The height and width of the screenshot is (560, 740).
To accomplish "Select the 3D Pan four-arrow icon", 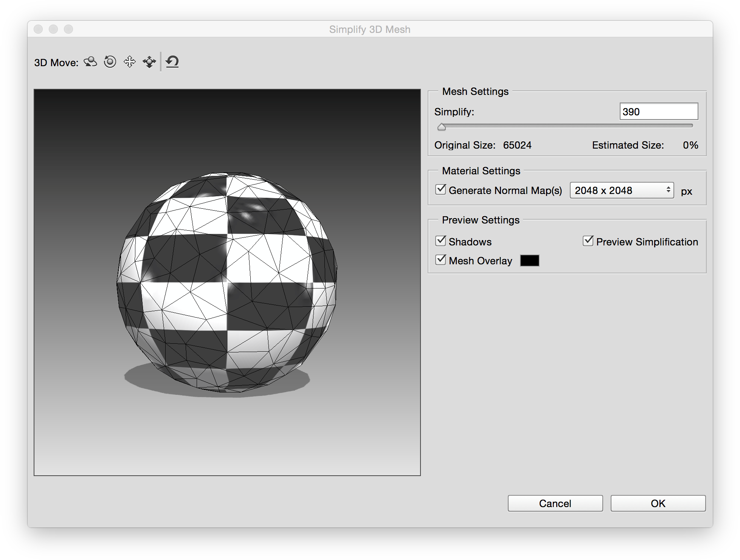I will coord(130,62).
